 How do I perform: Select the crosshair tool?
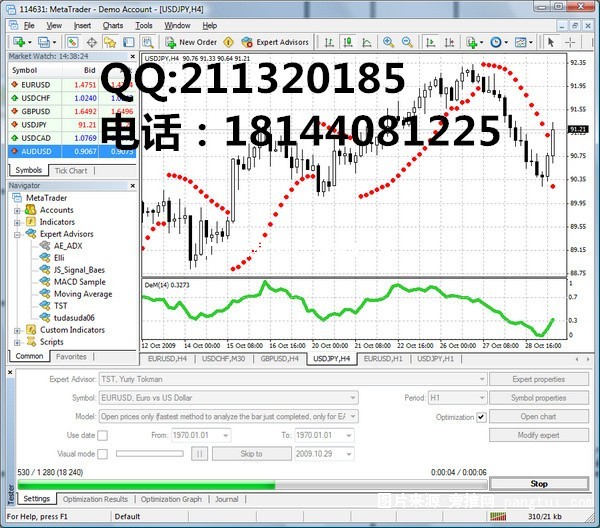click(x=570, y=42)
